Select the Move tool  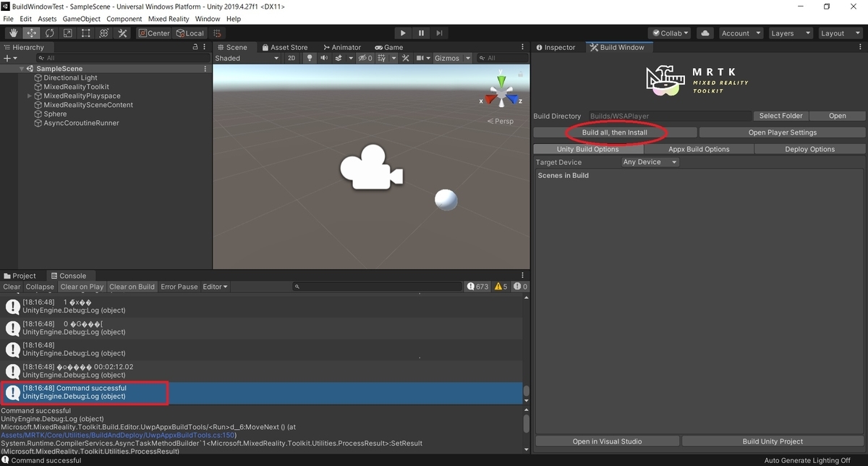[x=32, y=33]
